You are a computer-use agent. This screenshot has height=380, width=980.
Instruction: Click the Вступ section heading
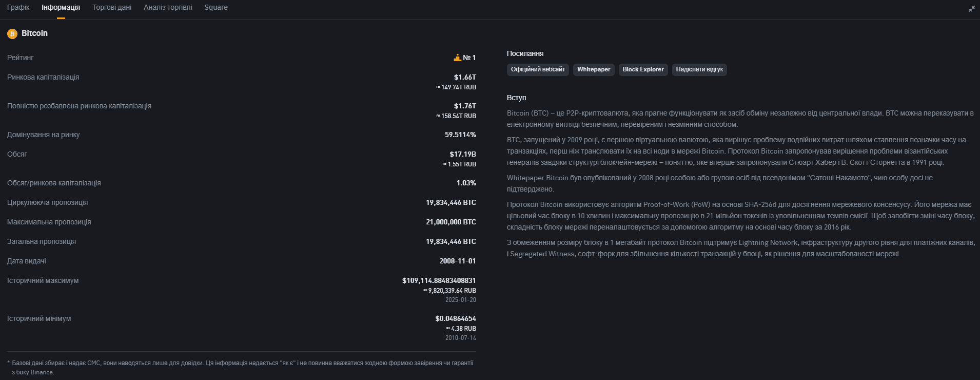click(x=516, y=98)
